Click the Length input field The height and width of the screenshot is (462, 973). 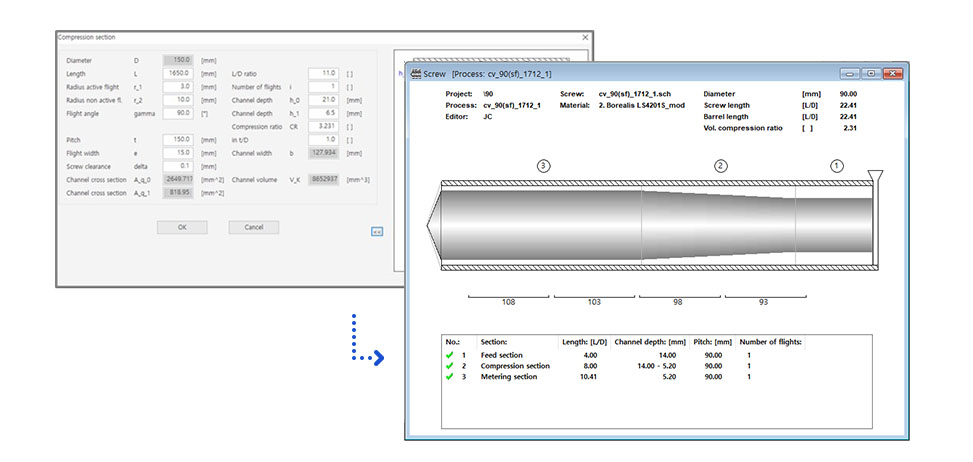pos(177,73)
